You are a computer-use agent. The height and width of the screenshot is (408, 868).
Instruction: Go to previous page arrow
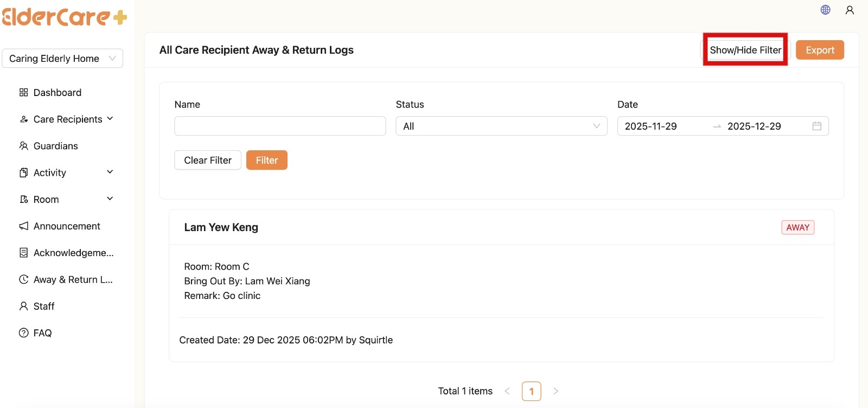(x=507, y=391)
